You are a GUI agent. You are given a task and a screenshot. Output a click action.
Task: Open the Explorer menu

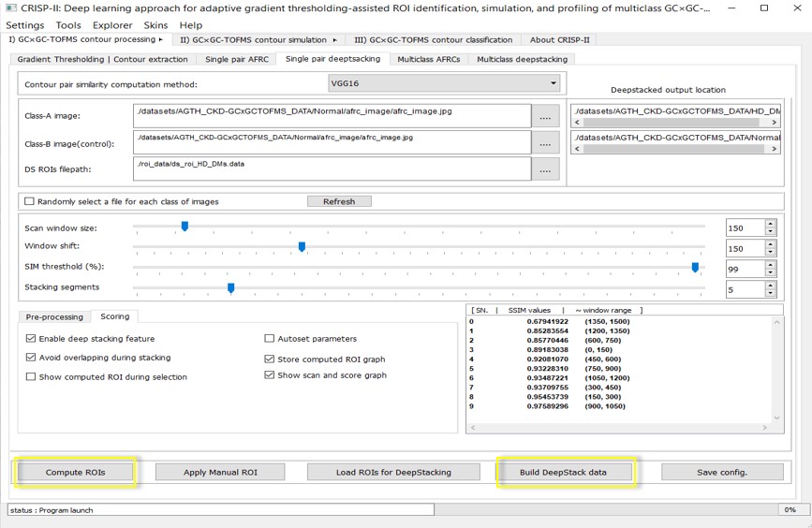click(111, 25)
